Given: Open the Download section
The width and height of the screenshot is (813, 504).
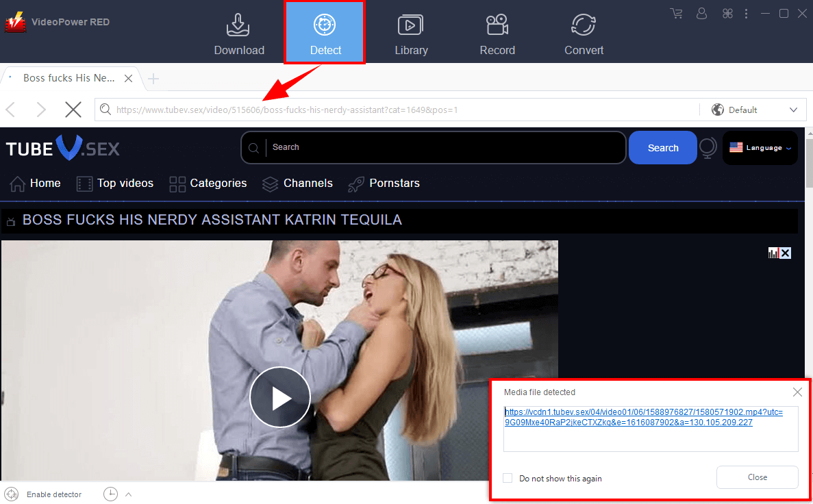Looking at the screenshot, I should 239,34.
